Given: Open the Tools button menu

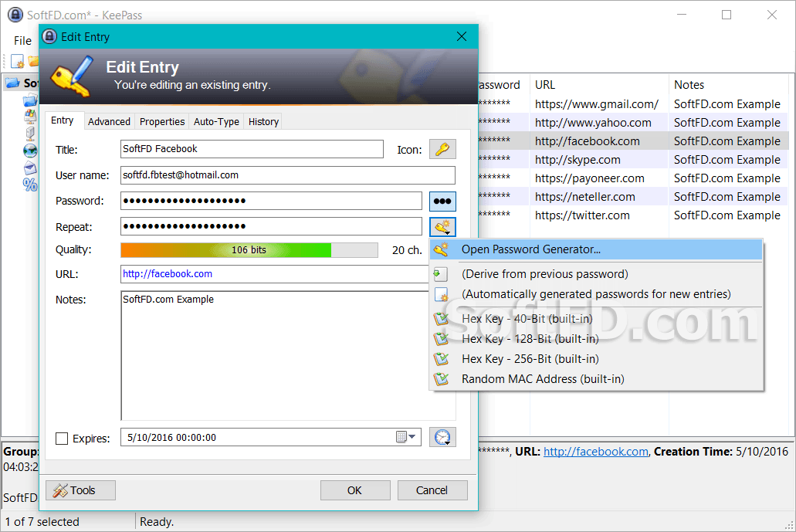Looking at the screenshot, I should click(x=81, y=490).
